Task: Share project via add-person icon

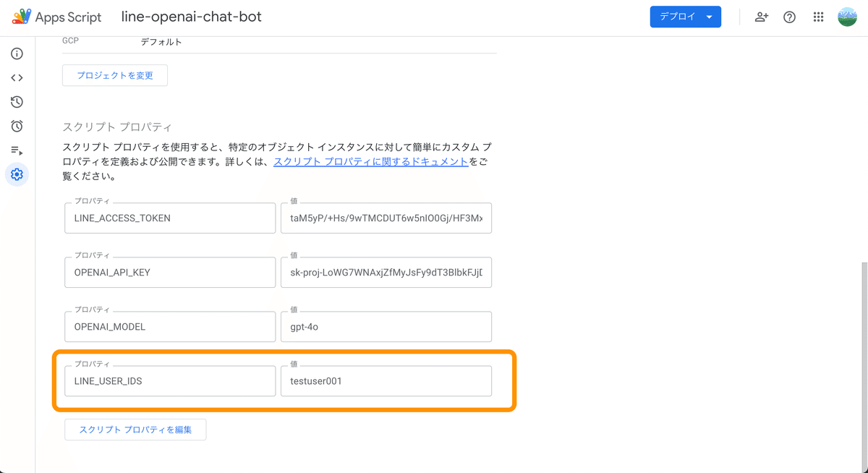Action: (761, 17)
